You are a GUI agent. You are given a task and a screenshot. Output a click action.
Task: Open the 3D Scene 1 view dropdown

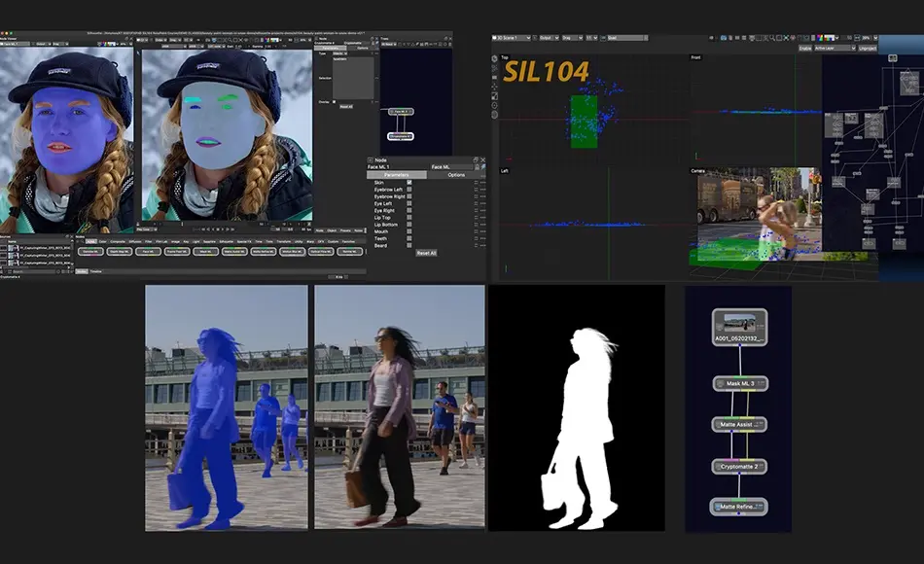coord(511,38)
